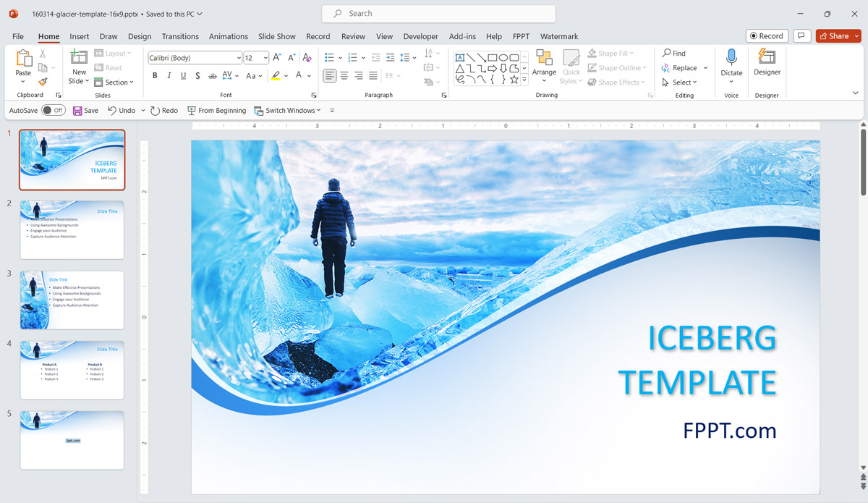The image size is (868, 503).
Task: Cut selection with the scissors icon
Action: pos(43,54)
